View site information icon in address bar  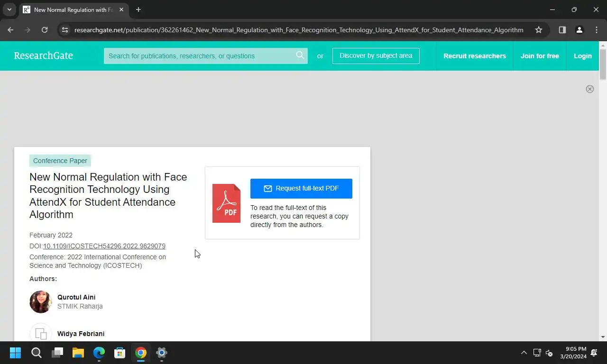65,30
